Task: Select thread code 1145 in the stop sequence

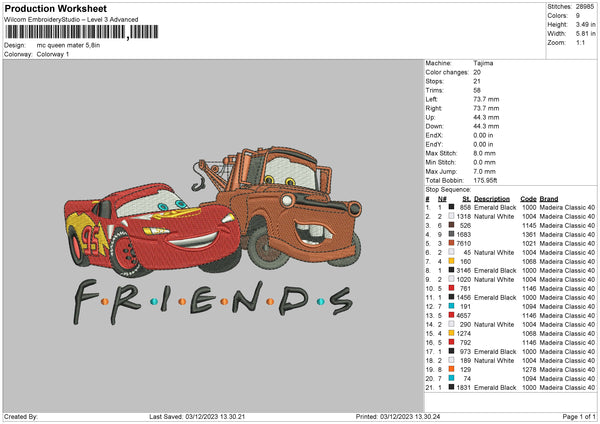Action: pos(529,225)
